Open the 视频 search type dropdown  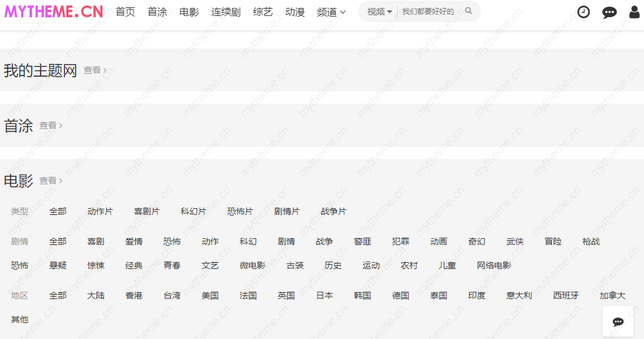coord(379,12)
